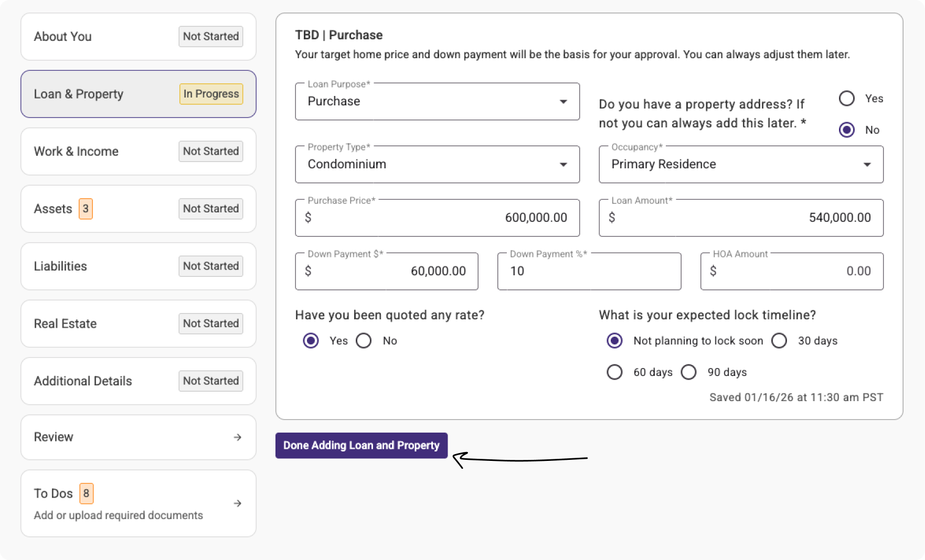Viewport: 925px width, 560px height.
Task: Open Review section arrow icon
Action: [x=237, y=437]
